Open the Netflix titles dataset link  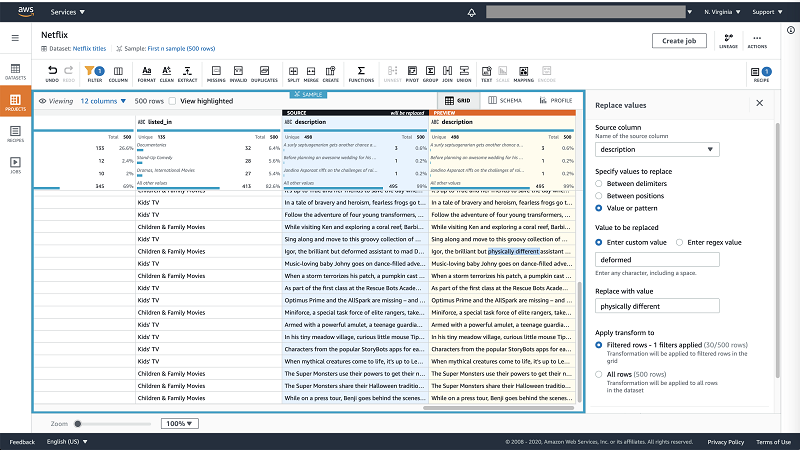click(x=89, y=48)
